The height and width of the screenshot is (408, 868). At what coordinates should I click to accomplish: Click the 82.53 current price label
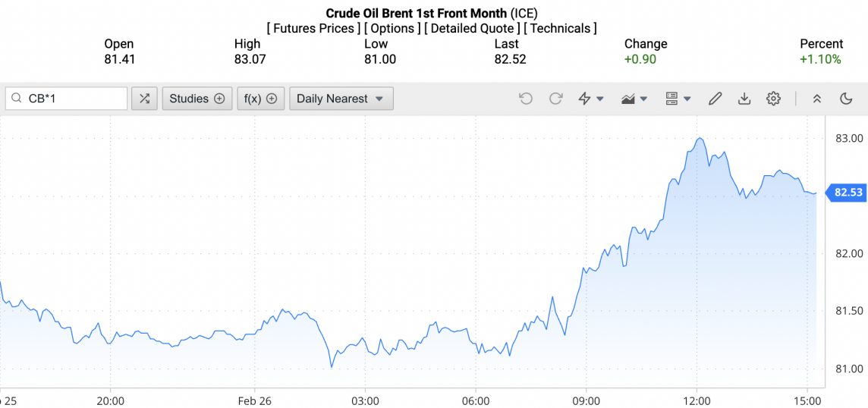pyautogui.click(x=848, y=193)
